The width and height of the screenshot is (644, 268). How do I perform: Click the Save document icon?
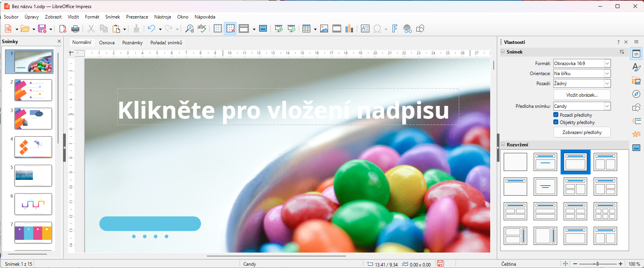(x=42, y=28)
